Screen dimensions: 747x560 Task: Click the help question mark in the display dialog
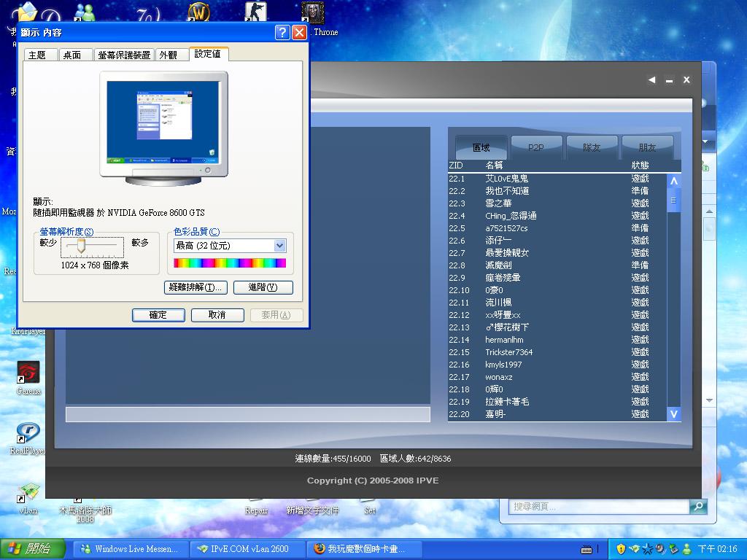pos(282,33)
